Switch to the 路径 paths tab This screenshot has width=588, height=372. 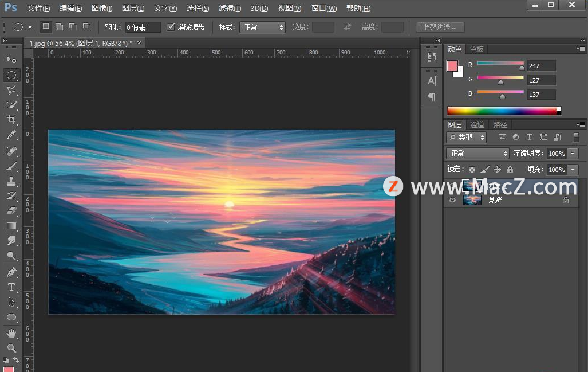click(500, 124)
